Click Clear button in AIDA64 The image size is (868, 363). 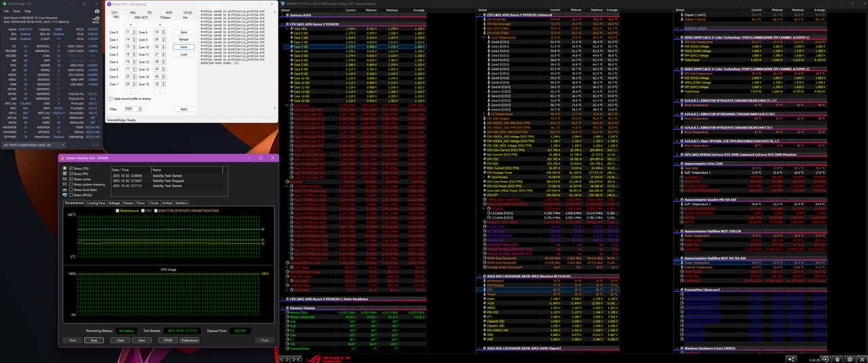point(120,340)
